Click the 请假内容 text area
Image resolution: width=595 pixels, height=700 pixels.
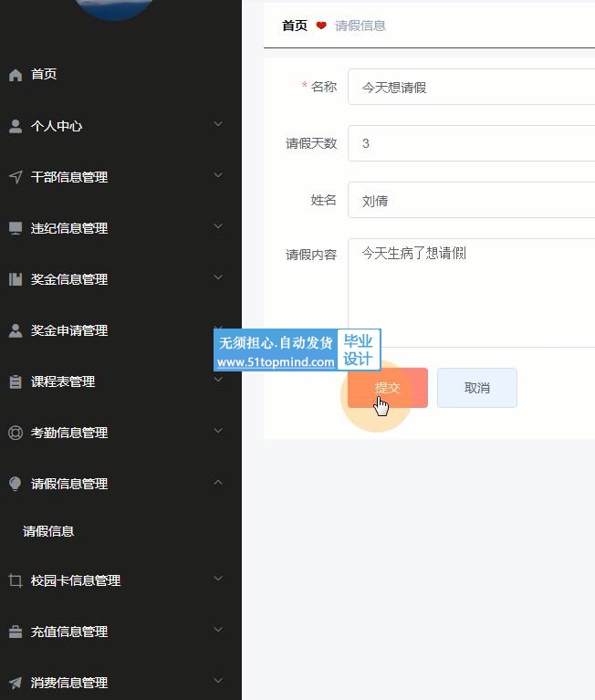tap(471, 279)
